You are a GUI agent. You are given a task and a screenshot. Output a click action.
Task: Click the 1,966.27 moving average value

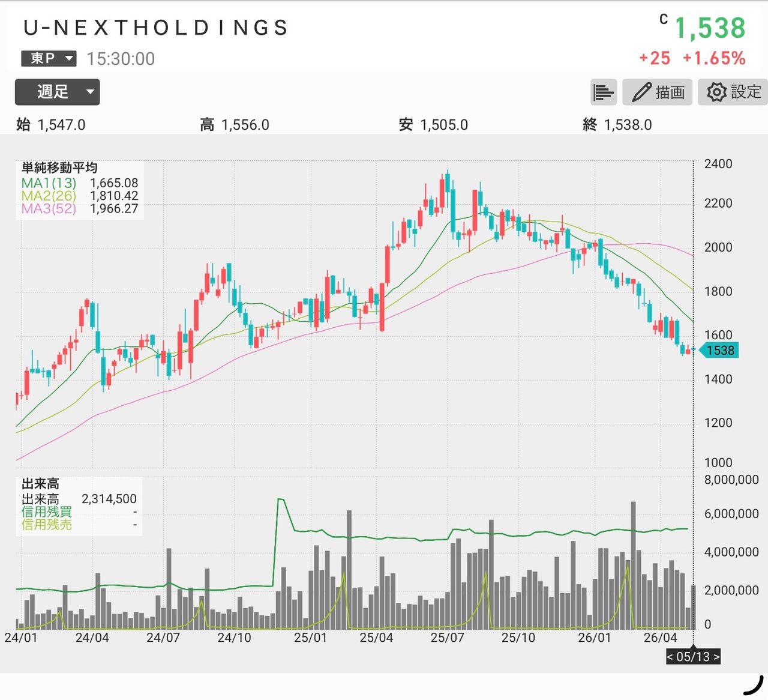point(114,209)
